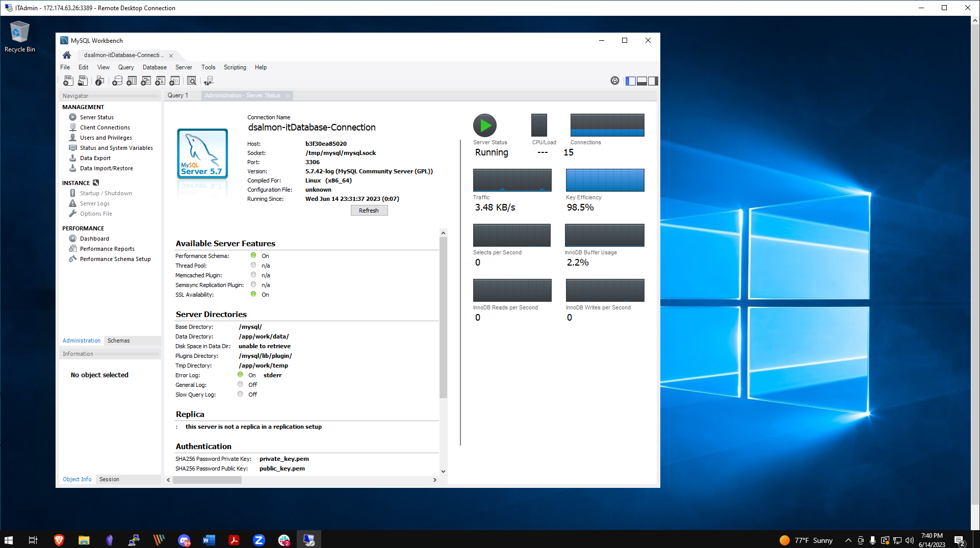Search table data toolbar icon
Screen dimensions: 980x548
pyautogui.click(x=192, y=81)
